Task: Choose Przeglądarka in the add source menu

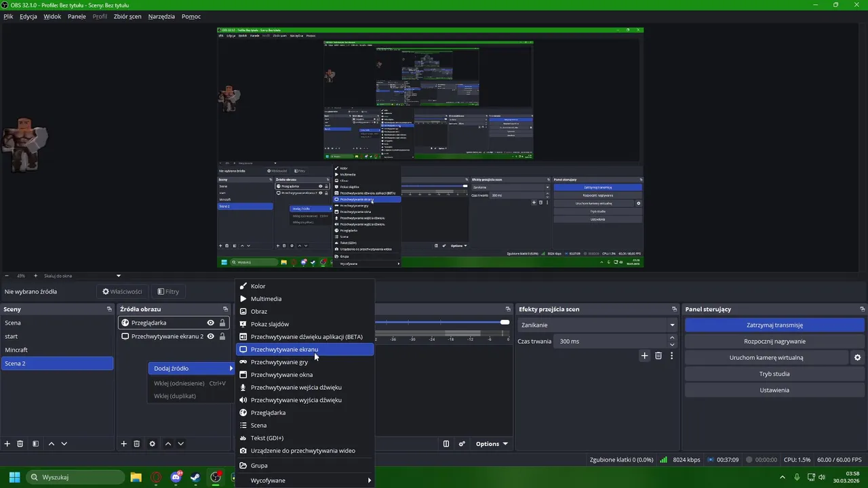Action: click(x=304, y=412)
